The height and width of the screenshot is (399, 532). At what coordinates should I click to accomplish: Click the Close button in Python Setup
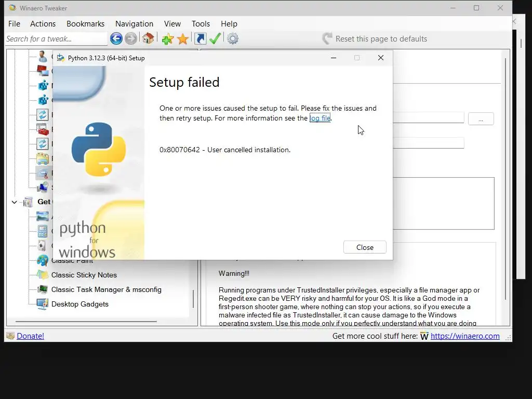[365, 247]
